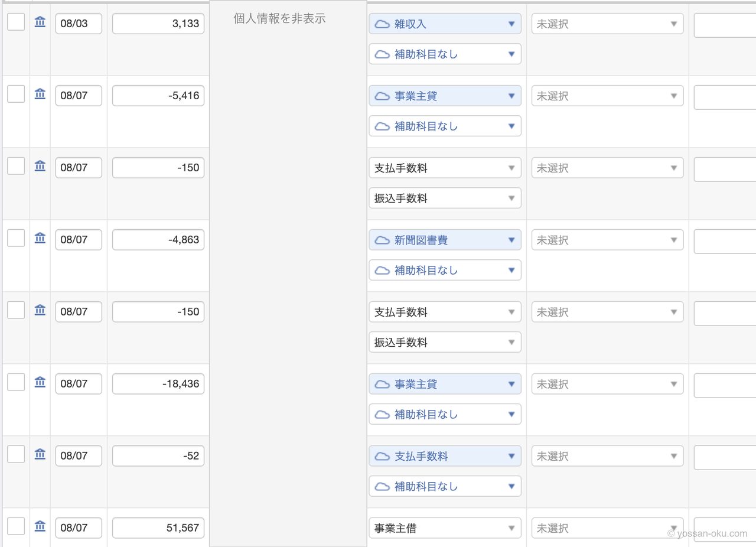Tick the checkbox for the 3,133 entry
The width and height of the screenshot is (756, 547).
(16, 22)
